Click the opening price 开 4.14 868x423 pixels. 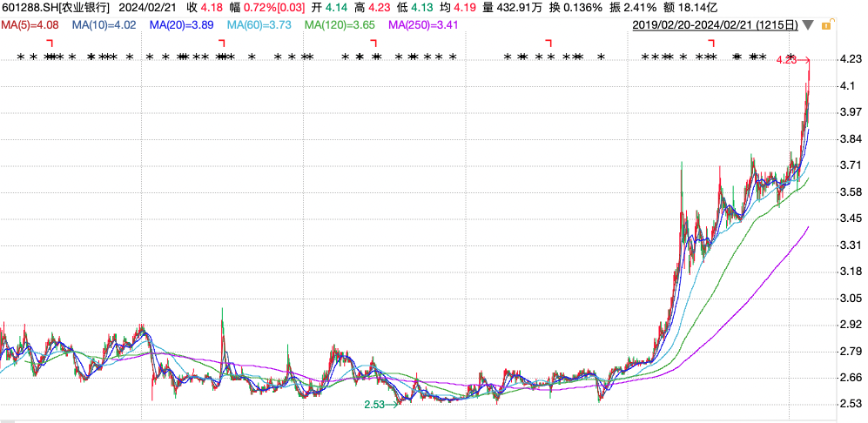329,8
